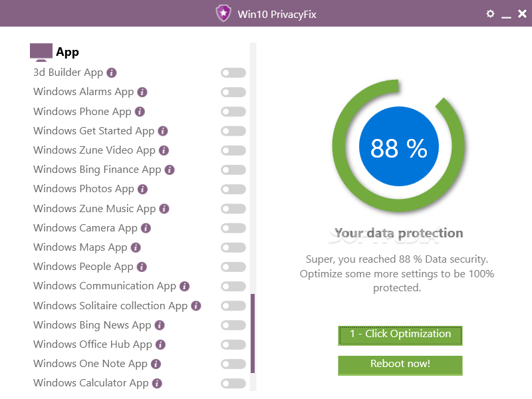Enable Windows Bing News App switch
The height and width of the screenshot is (399, 532).
(233, 325)
